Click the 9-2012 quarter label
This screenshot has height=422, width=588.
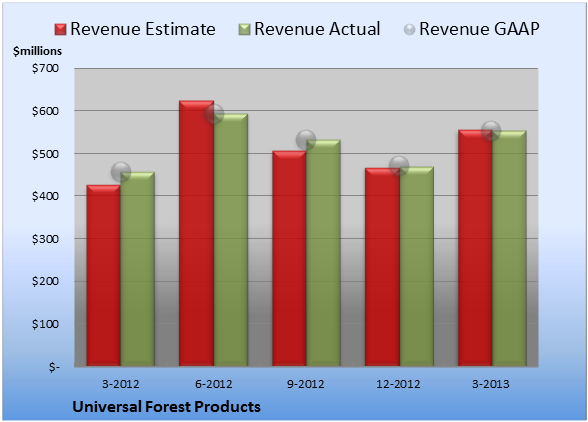pyautogui.click(x=306, y=384)
